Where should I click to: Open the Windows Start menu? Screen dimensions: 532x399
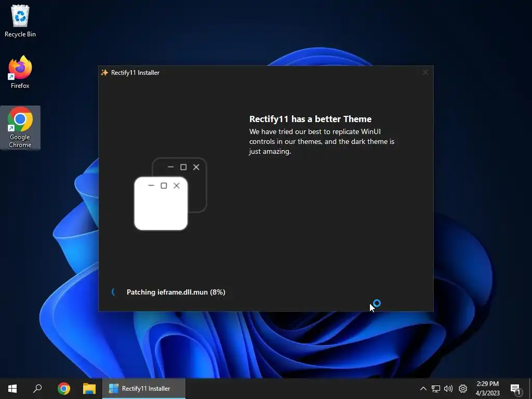(12, 389)
